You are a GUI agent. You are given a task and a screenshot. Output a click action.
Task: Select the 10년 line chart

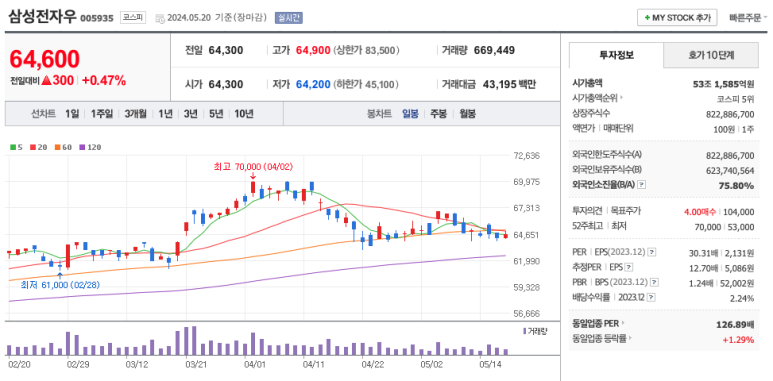click(x=244, y=114)
